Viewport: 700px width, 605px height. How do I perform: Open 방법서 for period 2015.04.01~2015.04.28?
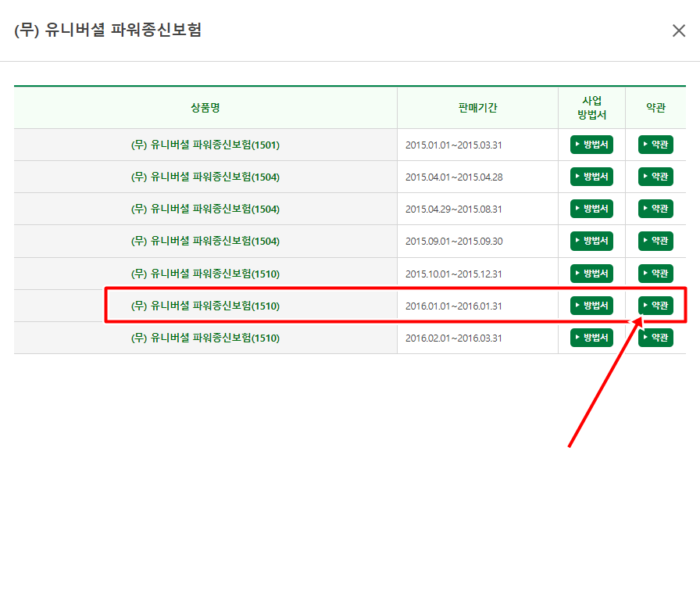pyautogui.click(x=591, y=177)
